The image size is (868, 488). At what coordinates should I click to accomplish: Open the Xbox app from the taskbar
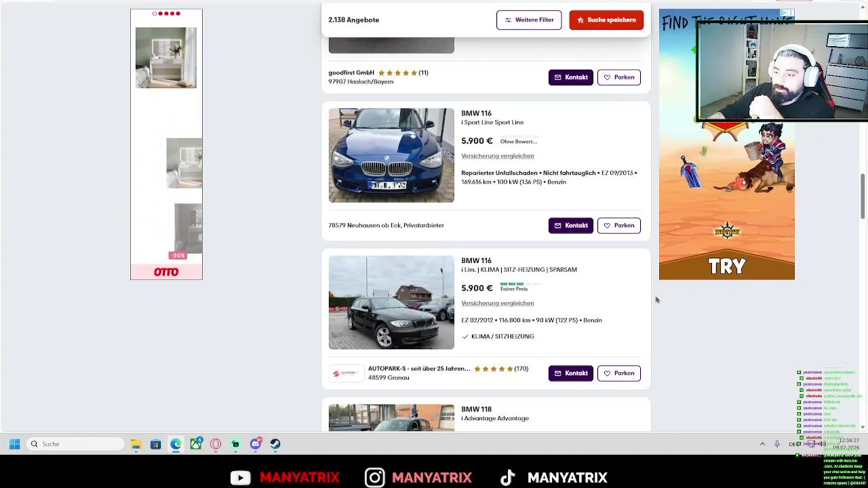tap(195, 444)
